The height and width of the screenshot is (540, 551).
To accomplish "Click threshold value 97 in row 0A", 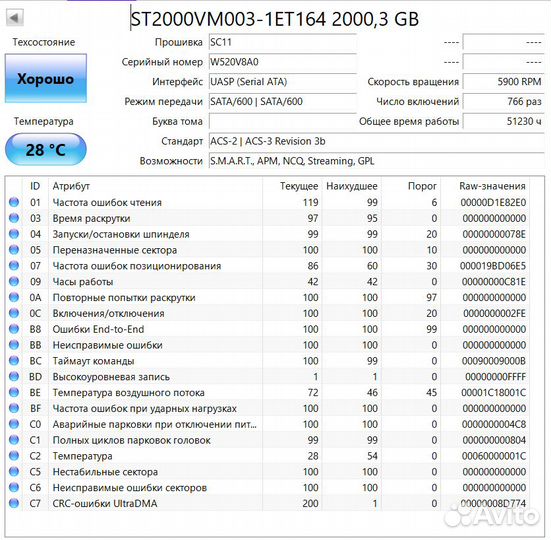I will [x=432, y=298].
